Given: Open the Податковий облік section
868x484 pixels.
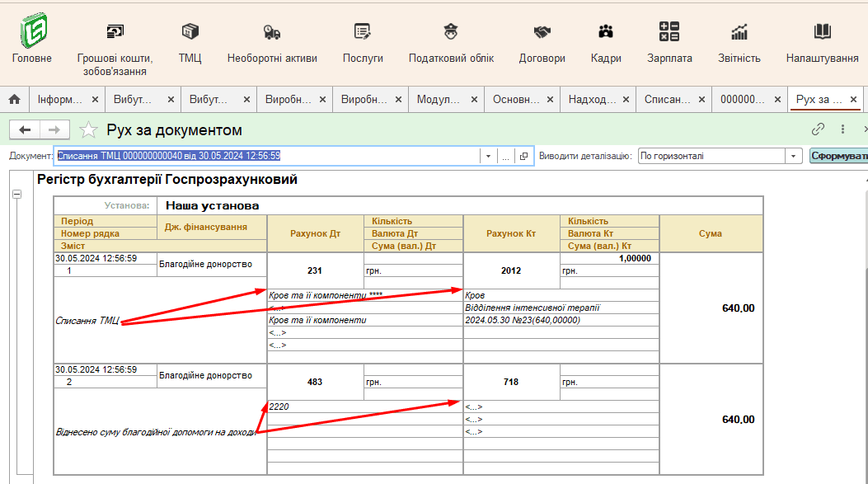Looking at the screenshot, I should 451,32.
